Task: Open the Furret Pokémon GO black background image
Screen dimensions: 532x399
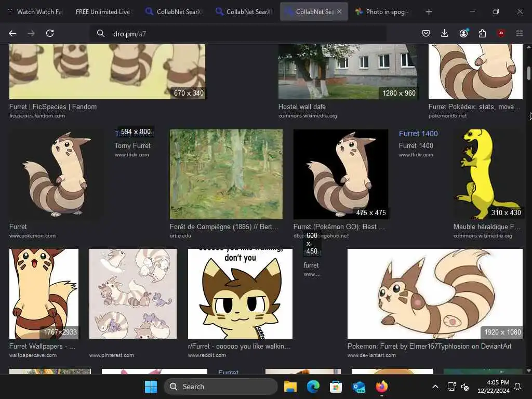Action: coord(341,174)
